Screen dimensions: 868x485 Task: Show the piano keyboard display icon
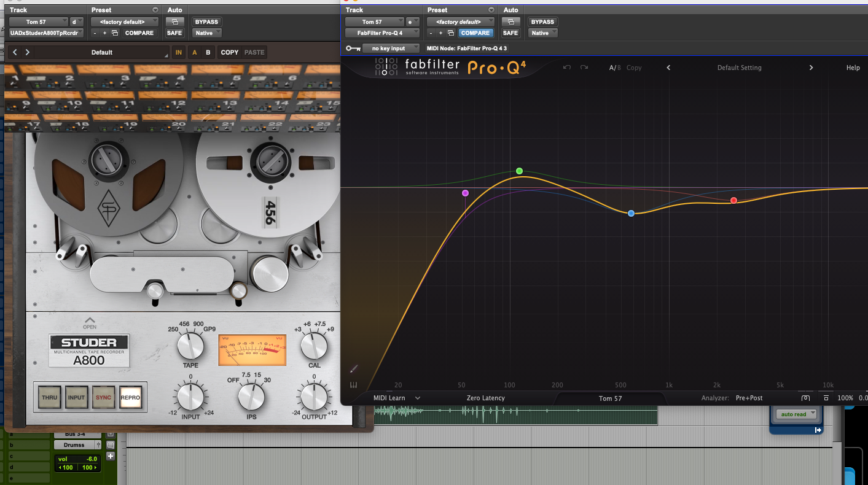coord(354,386)
